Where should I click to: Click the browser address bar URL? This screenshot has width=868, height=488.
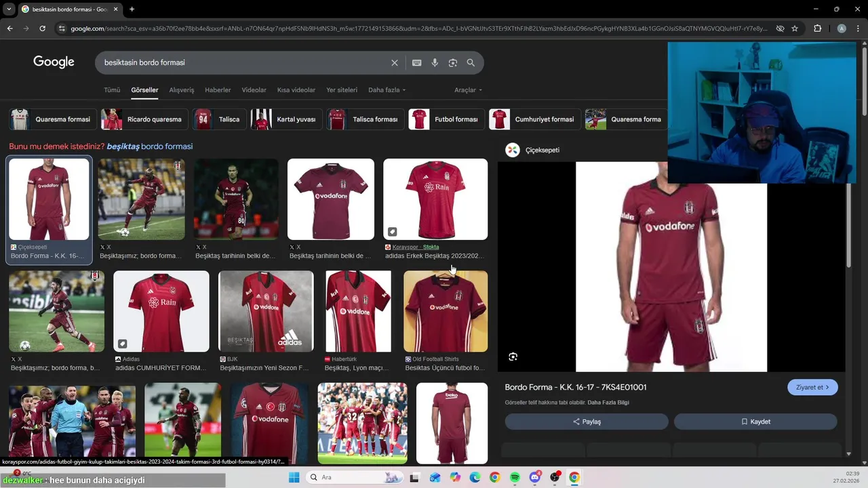tap(418, 28)
